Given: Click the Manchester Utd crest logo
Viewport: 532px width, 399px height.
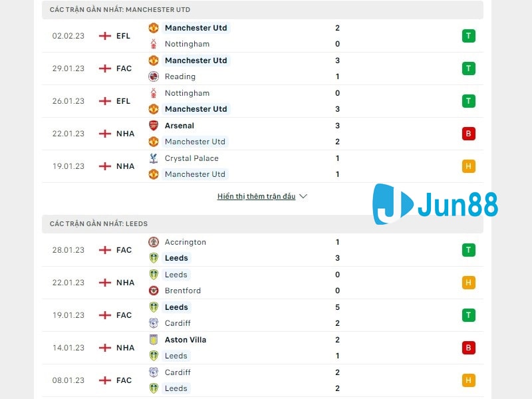Looking at the screenshot, I should (x=153, y=28).
